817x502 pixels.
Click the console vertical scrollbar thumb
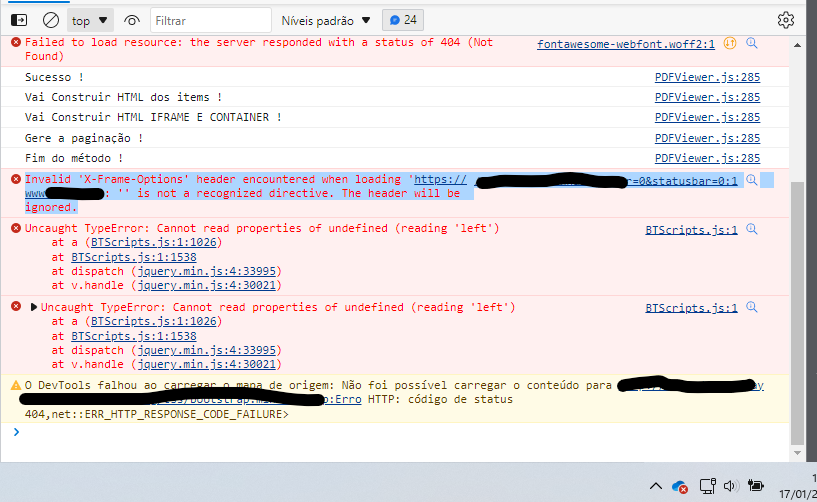point(797,312)
